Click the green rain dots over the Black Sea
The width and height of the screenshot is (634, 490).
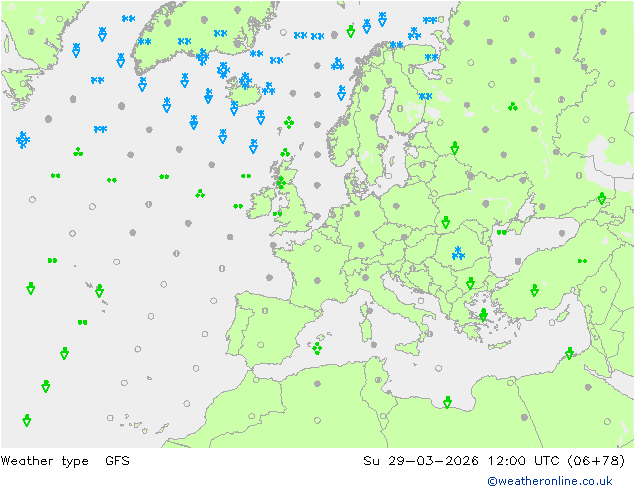click(x=502, y=232)
